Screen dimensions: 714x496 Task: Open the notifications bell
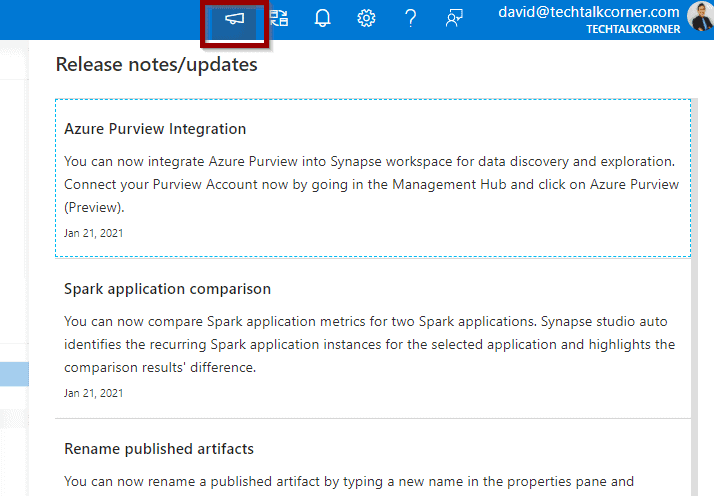pyautogui.click(x=322, y=19)
